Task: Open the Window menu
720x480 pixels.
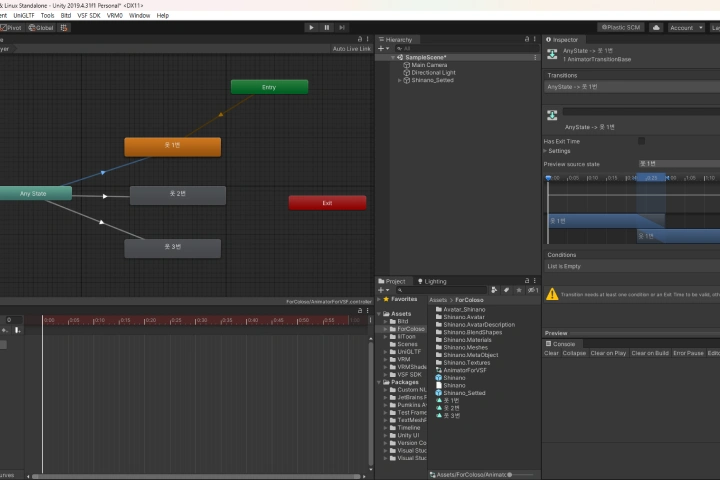Action: [139, 15]
